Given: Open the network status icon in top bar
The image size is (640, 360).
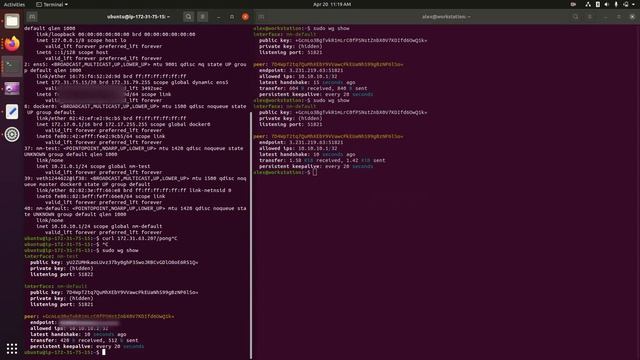Looking at the screenshot, I should coord(588,4).
